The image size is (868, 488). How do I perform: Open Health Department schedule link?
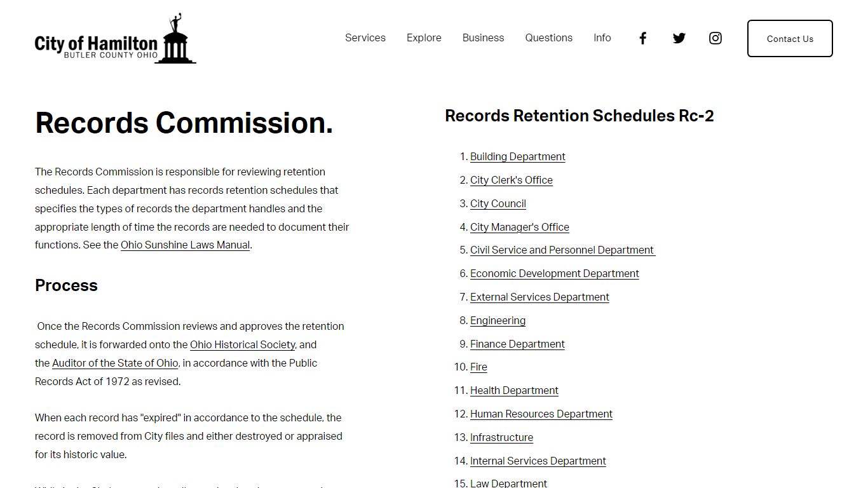[514, 391]
